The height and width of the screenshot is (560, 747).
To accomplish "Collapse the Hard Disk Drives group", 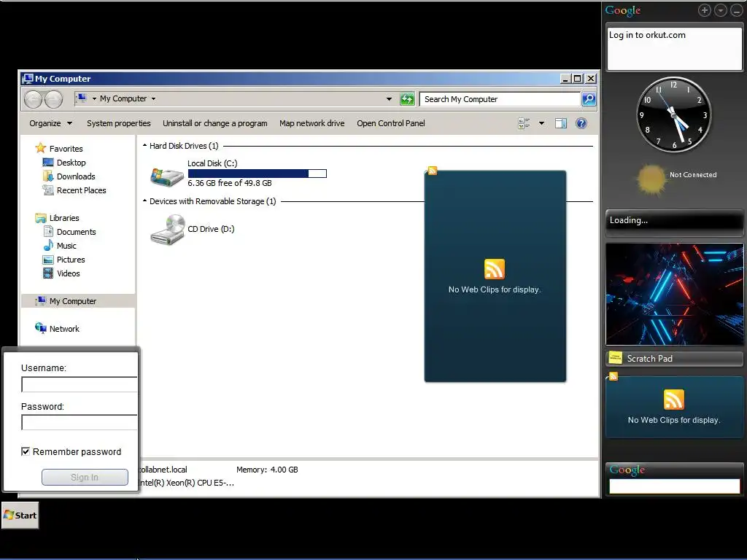I will pos(144,146).
